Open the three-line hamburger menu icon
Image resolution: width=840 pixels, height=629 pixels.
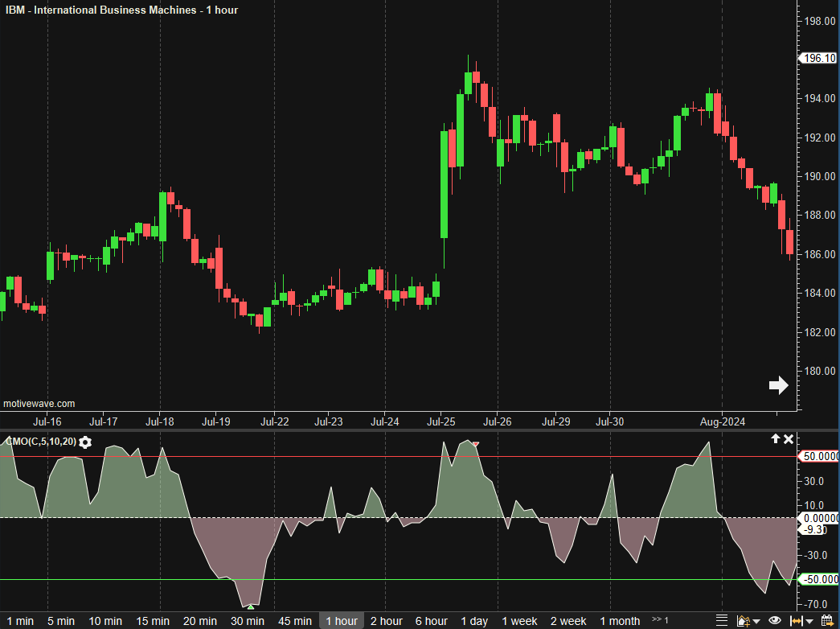(x=722, y=621)
